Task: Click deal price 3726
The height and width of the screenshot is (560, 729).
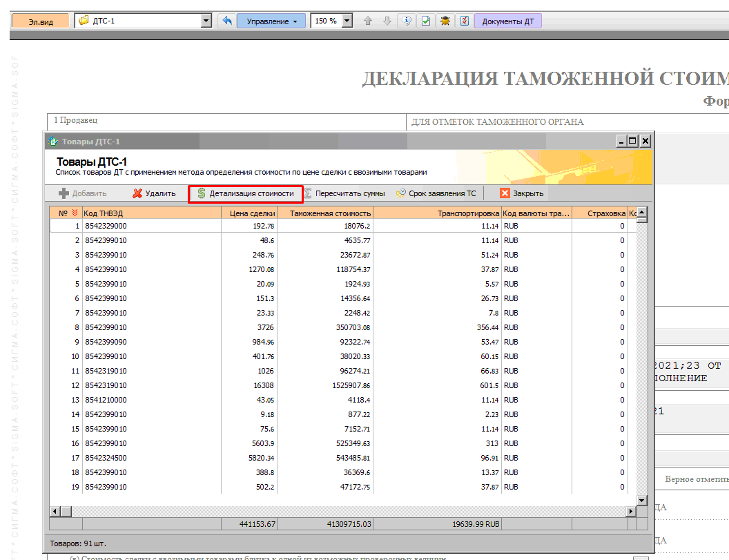Action: (249, 327)
